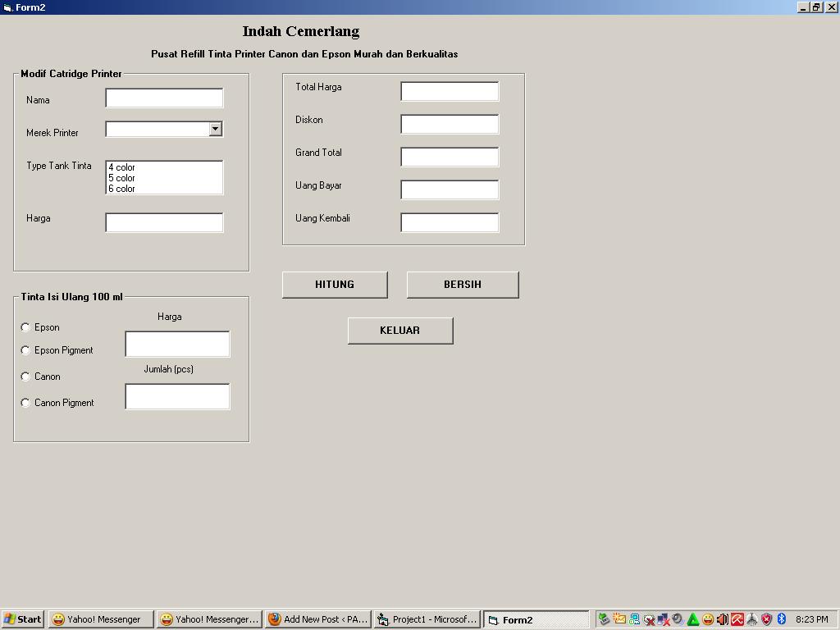Switch to the Add New Post Firefox window
Viewport: 840px width, 630px height.
point(317,619)
